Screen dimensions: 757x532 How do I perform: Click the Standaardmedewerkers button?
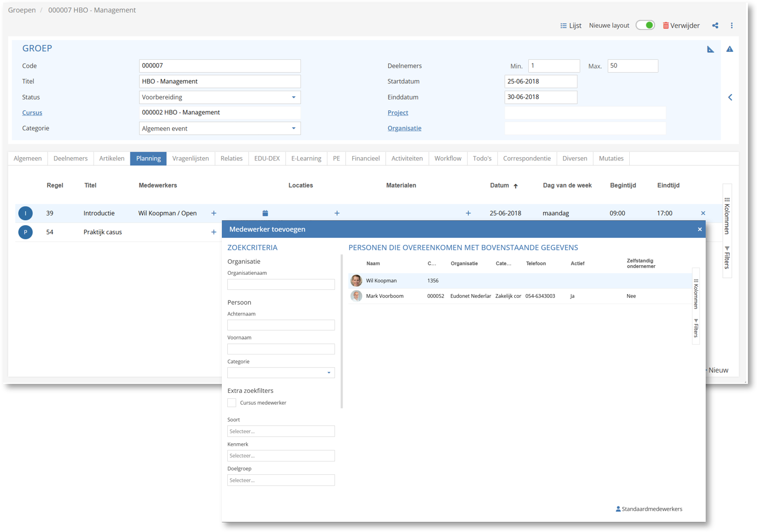coord(649,509)
